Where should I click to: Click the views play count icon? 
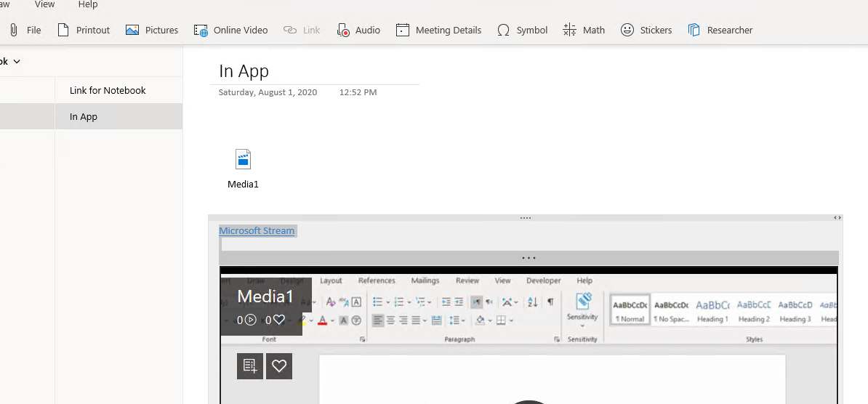[x=250, y=319]
